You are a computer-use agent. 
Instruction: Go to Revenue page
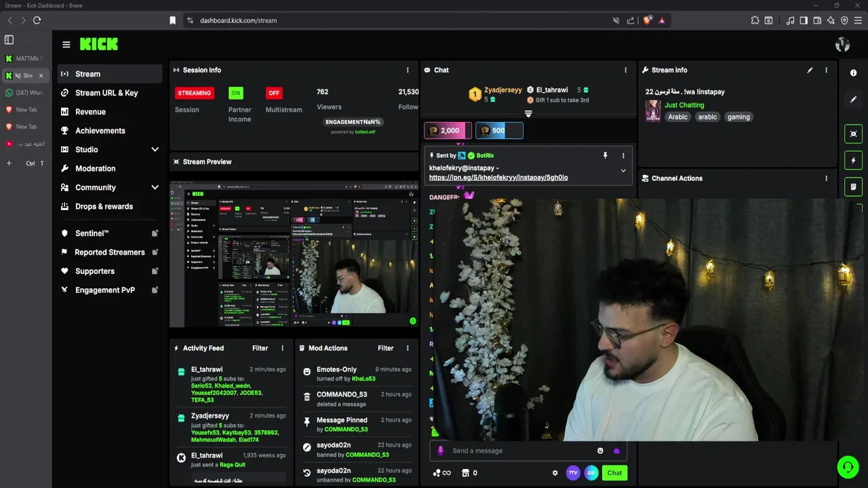[x=108, y=112]
